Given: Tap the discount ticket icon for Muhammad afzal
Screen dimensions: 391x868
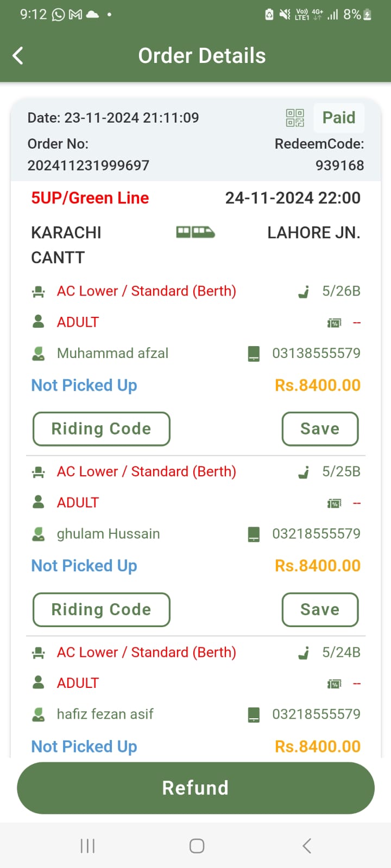Looking at the screenshot, I should [x=334, y=323].
